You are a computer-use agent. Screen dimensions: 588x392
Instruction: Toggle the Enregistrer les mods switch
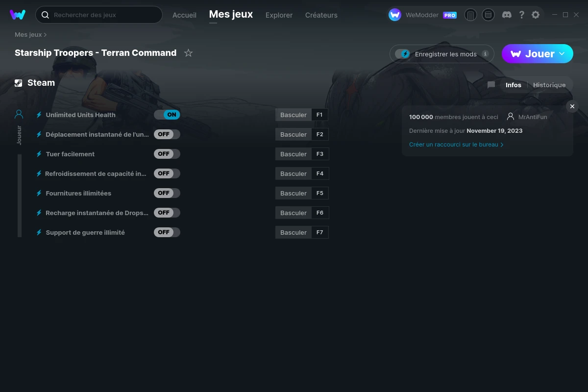pyautogui.click(x=403, y=54)
